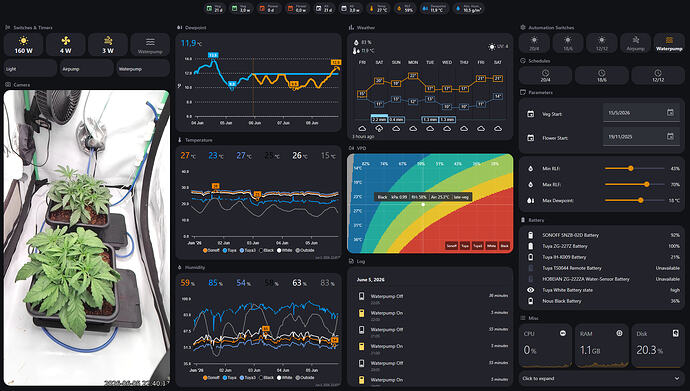Click the Flower weeks chip in top bar
690x391 pixels.
pyautogui.click(x=296, y=8)
